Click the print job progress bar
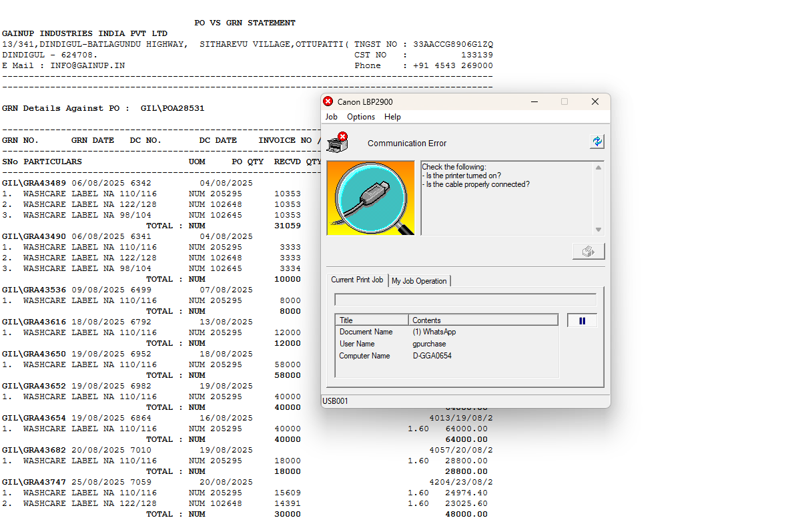This screenshot has width=812, height=518. pyautogui.click(x=465, y=300)
